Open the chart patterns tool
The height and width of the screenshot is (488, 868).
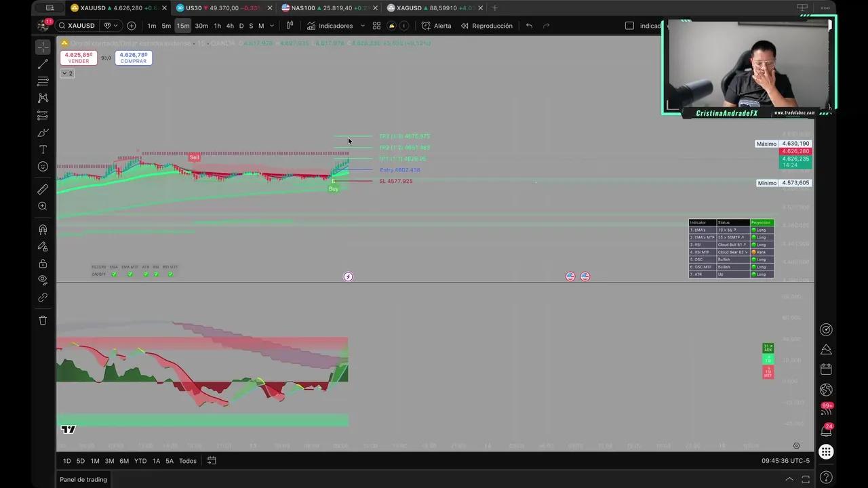pyautogui.click(x=43, y=98)
